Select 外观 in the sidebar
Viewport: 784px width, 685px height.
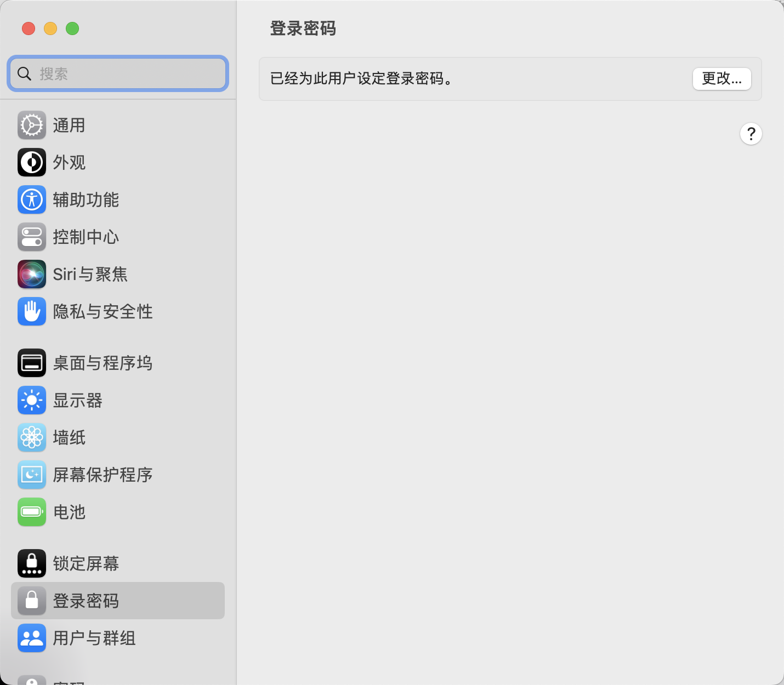click(69, 163)
